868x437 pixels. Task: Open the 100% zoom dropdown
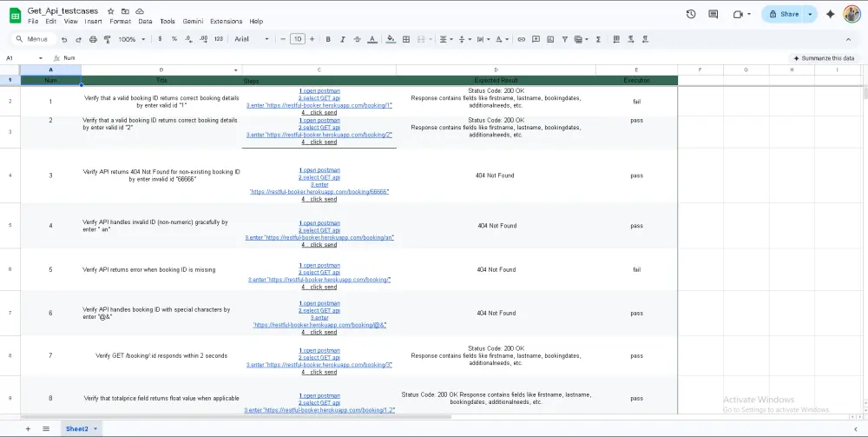[132, 39]
